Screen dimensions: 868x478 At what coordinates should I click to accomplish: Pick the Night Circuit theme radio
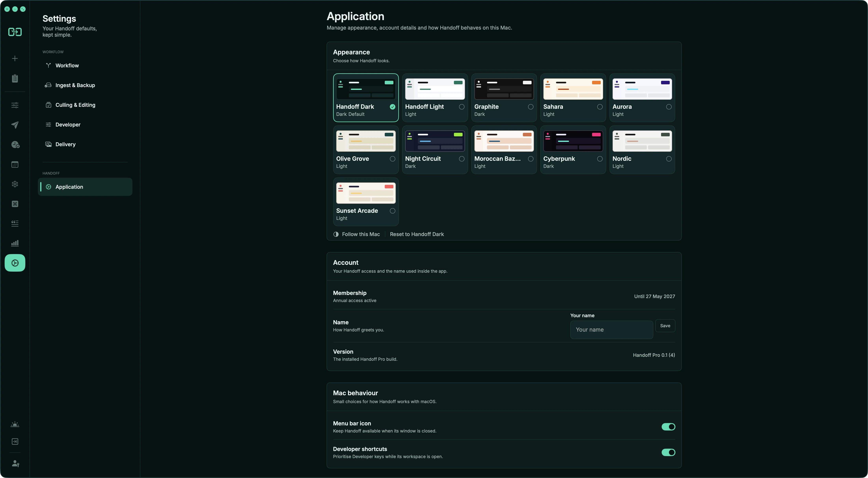462,159
